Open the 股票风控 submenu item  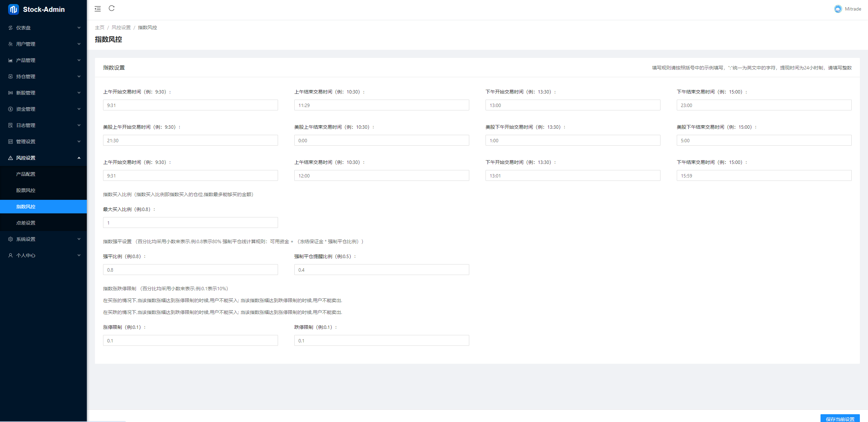point(26,190)
